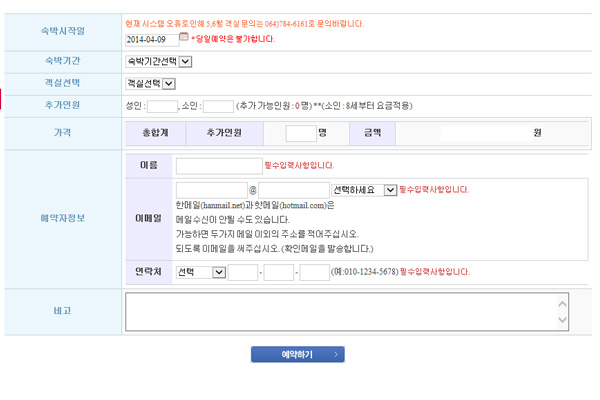This screenshot has height=400, width=600.
Task: Open the 숙박기간선택 dropdown
Action: click(x=159, y=62)
